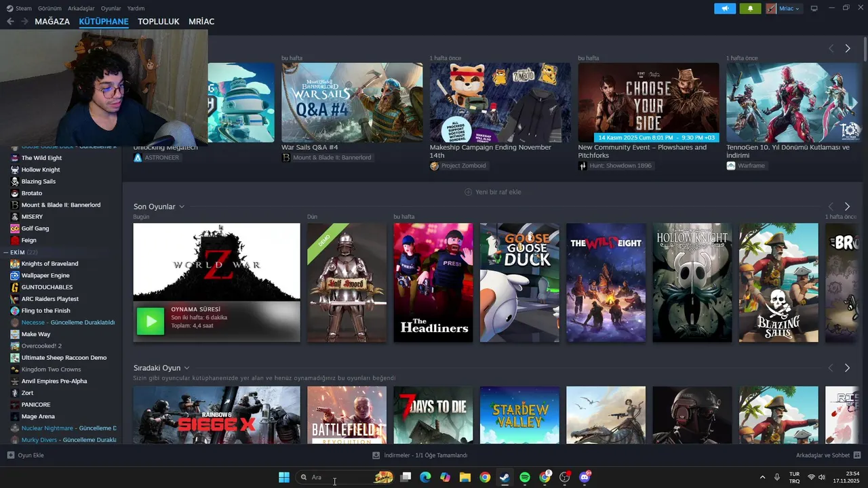This screenshot has width=868, height=488.
Task: Click the Blazing Sails skull icon in sidebar
Action: pyautogui.click(x=15, y=182)
